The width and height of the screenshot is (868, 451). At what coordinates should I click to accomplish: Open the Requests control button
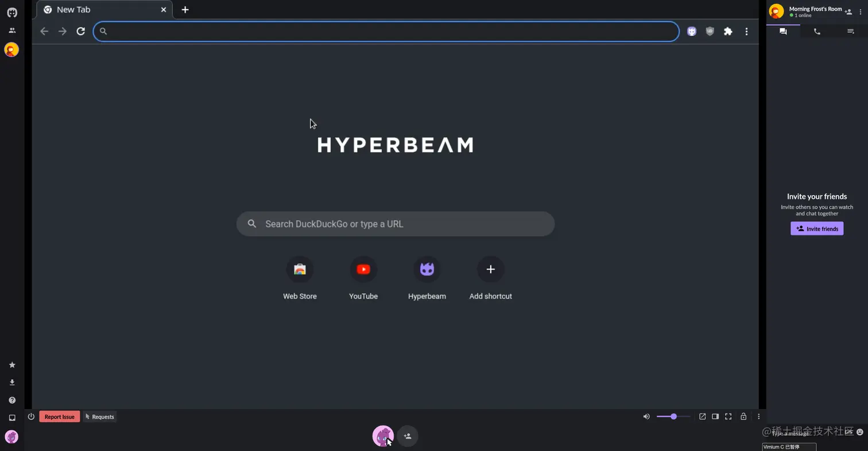pyautogui.click(x=100, y=417)
